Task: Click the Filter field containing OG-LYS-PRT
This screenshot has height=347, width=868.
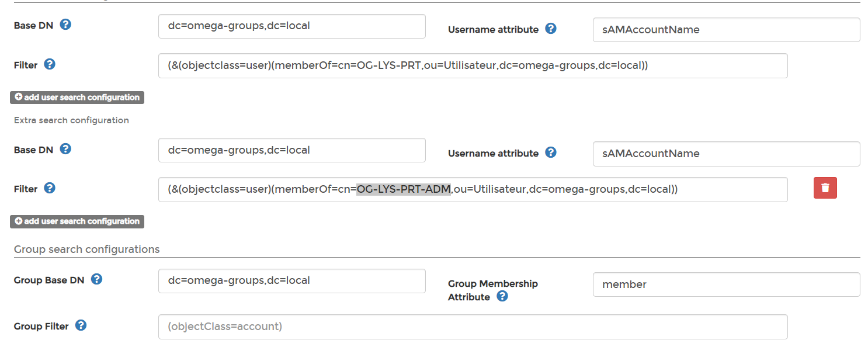Action: (x=473, y=65)
